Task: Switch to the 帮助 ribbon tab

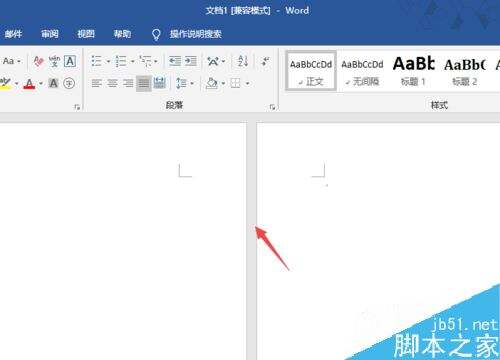Action: [122, 34]
